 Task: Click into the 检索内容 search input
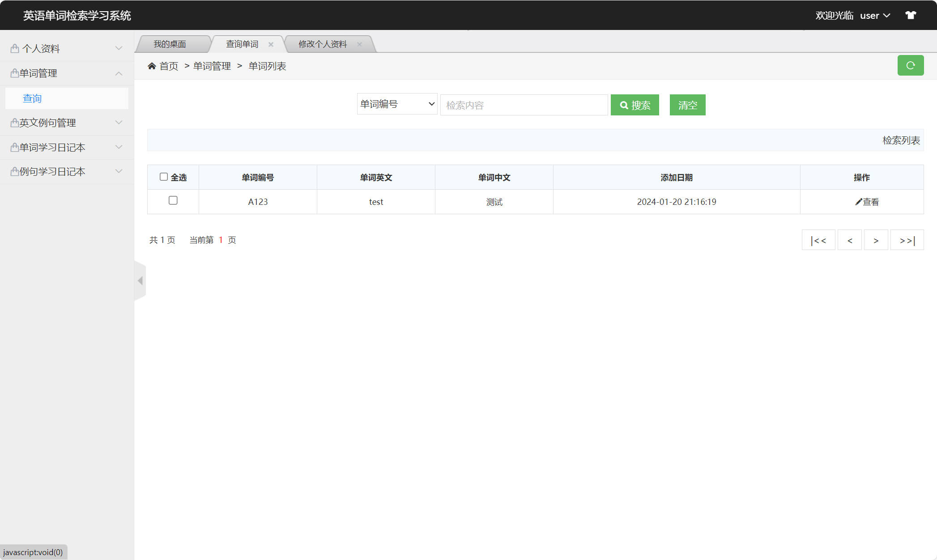524,105
